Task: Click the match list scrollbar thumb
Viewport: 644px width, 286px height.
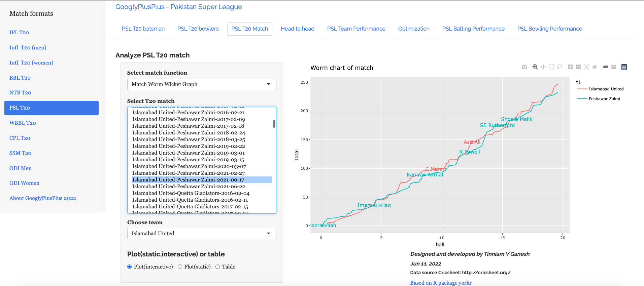Action: click(274, 124)
